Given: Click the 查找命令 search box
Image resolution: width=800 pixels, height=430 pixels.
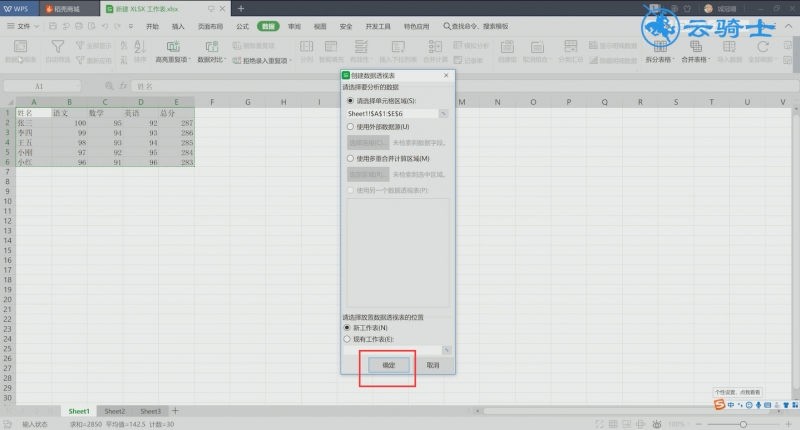Looking at the screenshot, I should pyautogui.click(x=477, y=26).
